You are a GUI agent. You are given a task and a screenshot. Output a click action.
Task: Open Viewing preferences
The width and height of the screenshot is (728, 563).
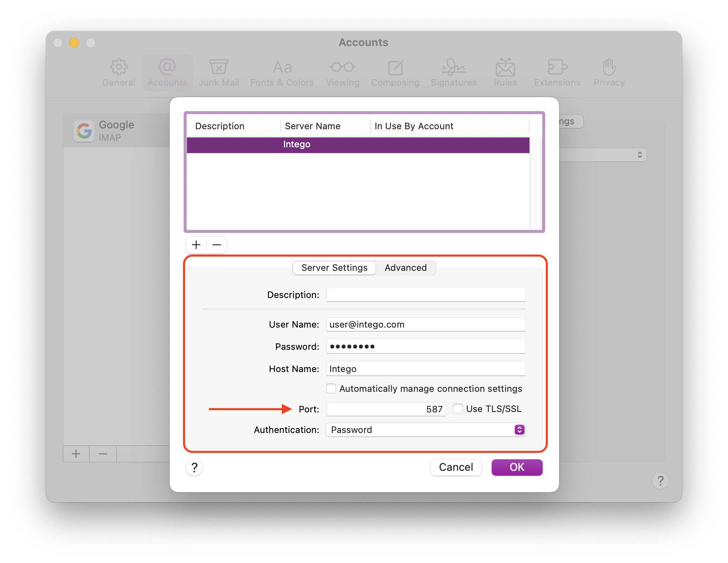(x=343, y=73)
